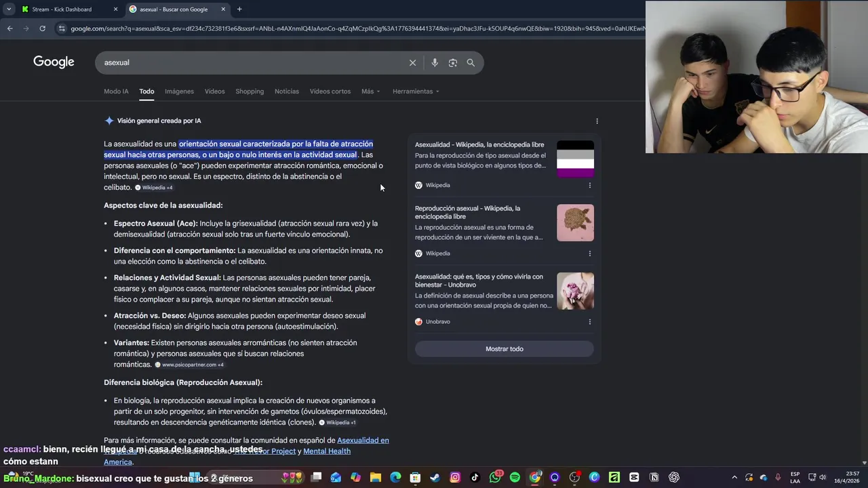Open options for Asexualidad Wikipedia result
868x488 pixels.
[589, 185]
